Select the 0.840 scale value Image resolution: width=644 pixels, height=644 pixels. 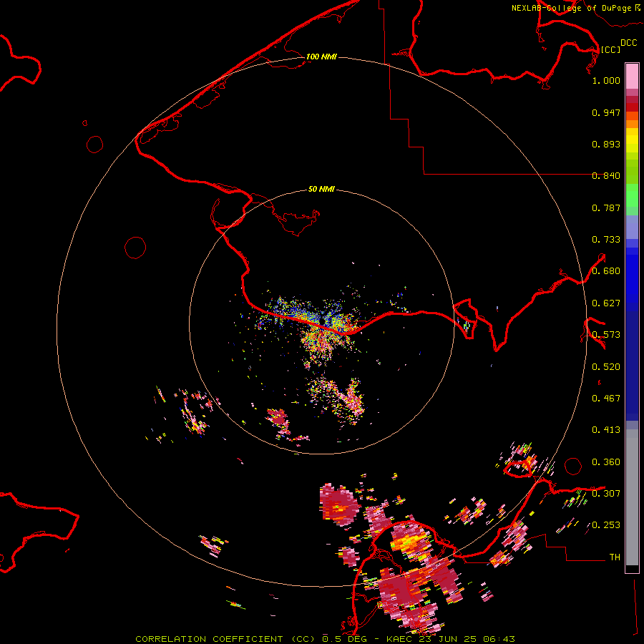coord(606,176)
